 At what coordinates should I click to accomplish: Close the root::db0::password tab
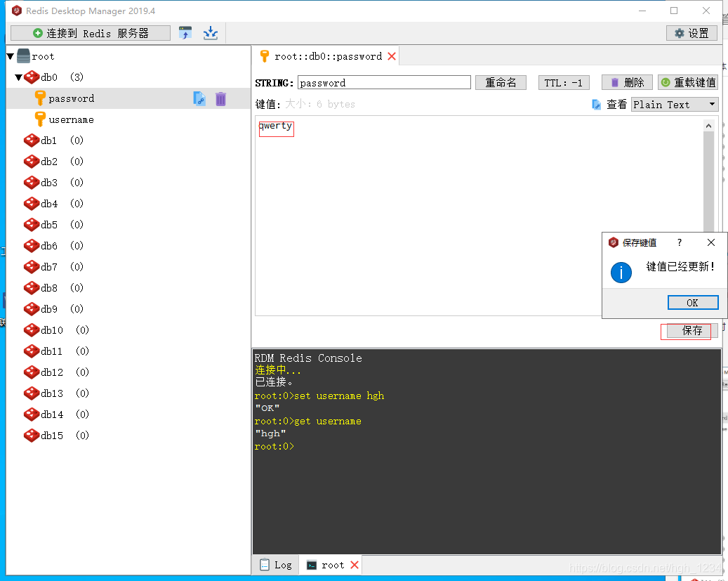tap(392, 56)
